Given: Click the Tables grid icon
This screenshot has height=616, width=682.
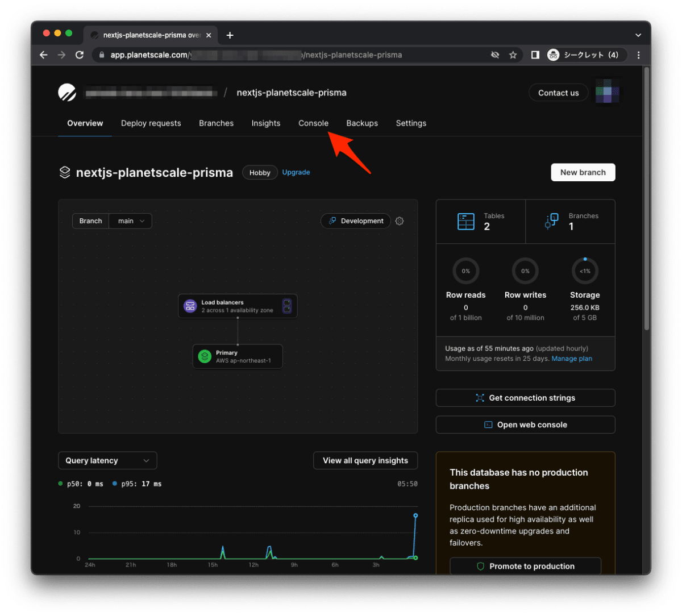Looking at the screenshot, I should coord(466,222).
